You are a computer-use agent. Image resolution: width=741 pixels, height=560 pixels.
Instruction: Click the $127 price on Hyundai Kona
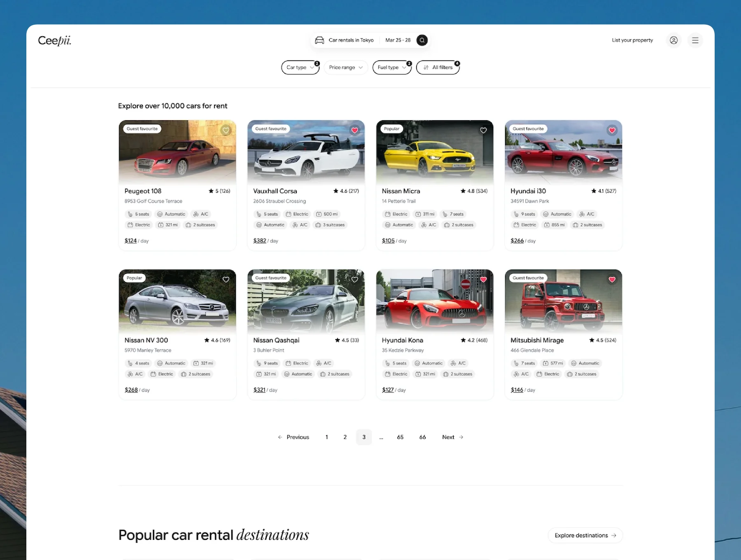(x=388, y=390)
